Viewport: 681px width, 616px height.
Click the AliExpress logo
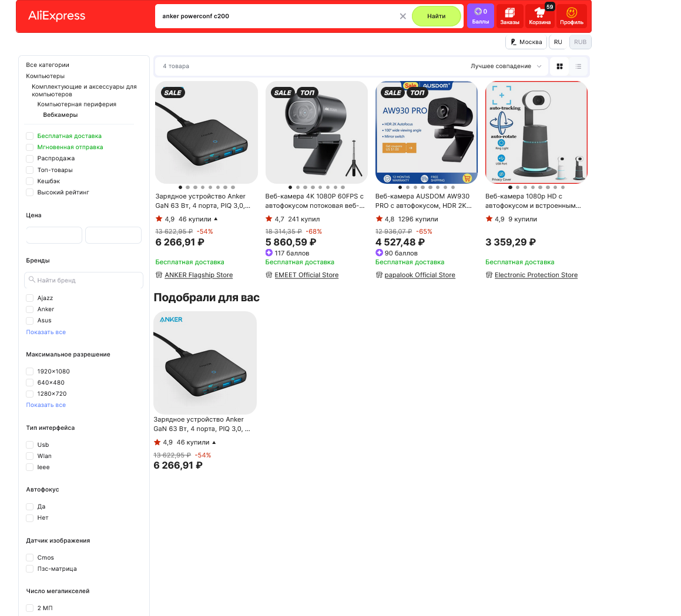point(57,16)
